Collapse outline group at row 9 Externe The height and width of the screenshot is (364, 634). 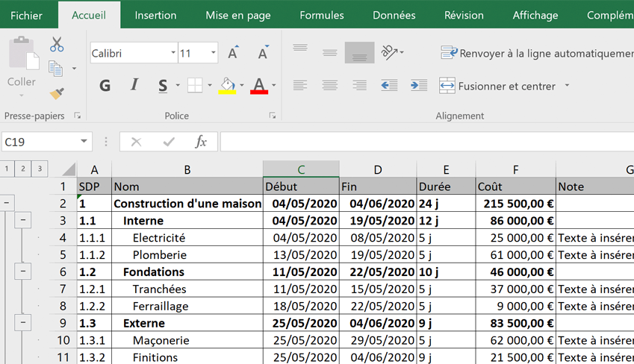(23, 322)
